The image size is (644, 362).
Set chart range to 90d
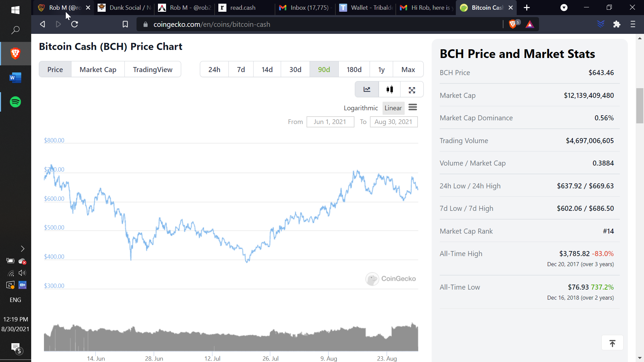pos(324,69)
